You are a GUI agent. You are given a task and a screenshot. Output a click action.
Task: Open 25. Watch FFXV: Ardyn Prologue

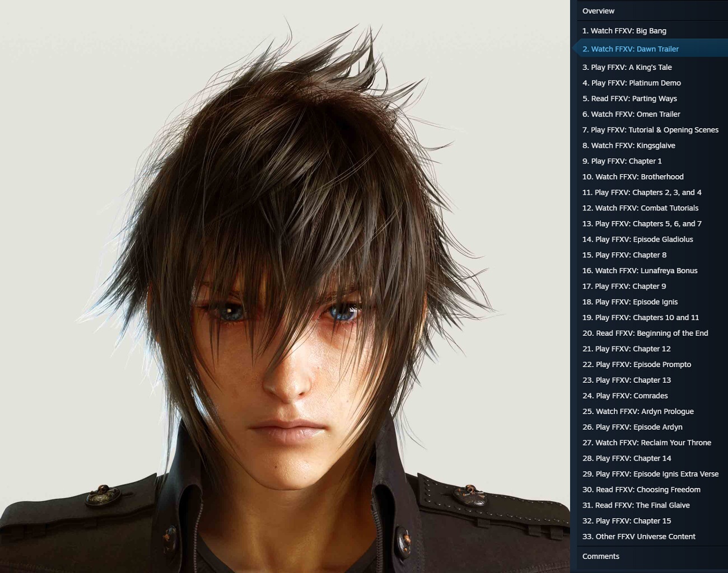point(638,412)
